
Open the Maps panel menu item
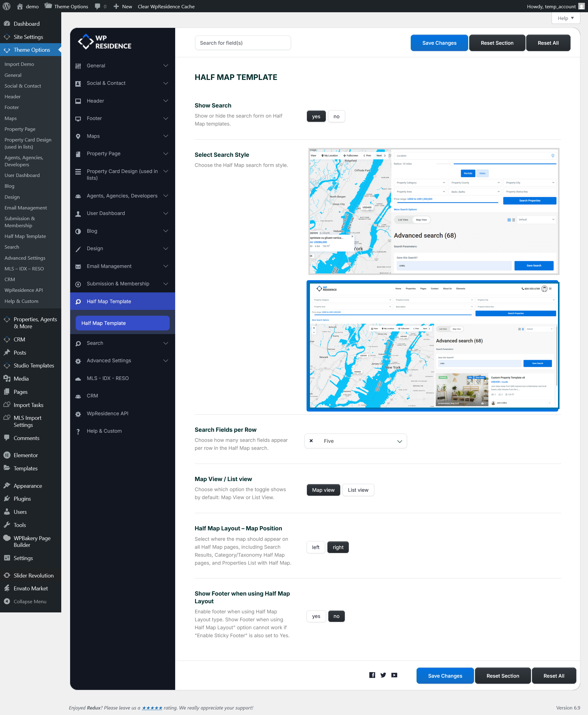click(x=93, y=136)
